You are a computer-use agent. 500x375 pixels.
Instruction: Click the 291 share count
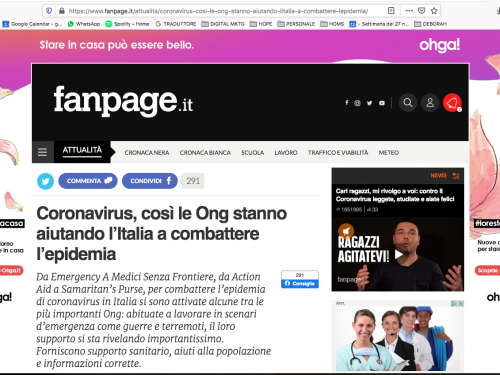193,181
